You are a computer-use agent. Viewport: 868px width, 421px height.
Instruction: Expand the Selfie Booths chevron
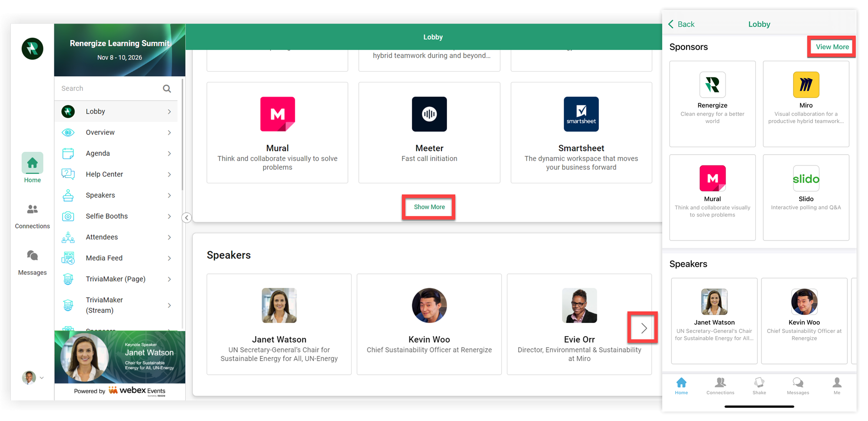pyautogui.click(x=169, y=216)
